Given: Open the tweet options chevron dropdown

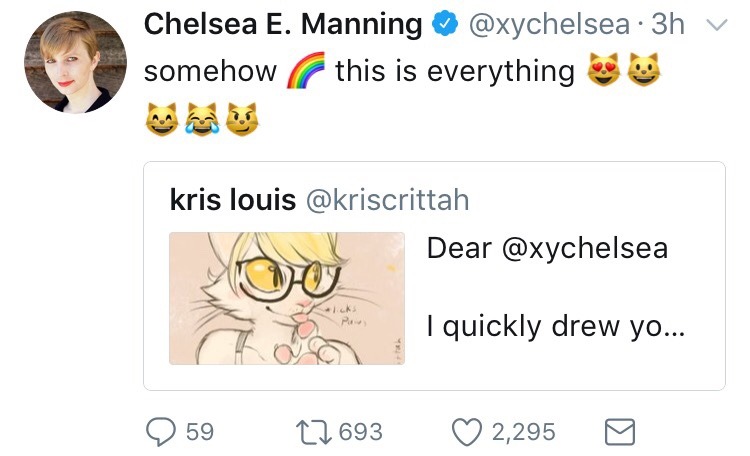Looking at the screenshot, I should tap(714, 27).
